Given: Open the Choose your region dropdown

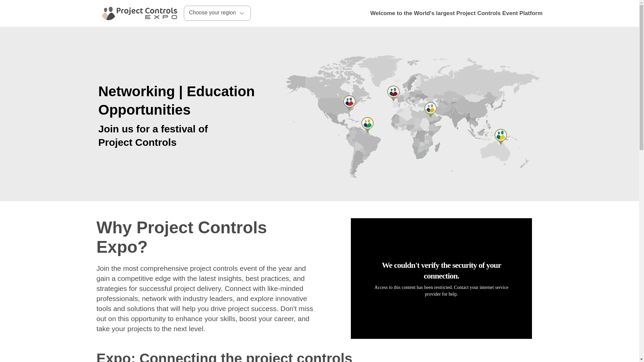Looking at the screenshot, I should (217, 13).
